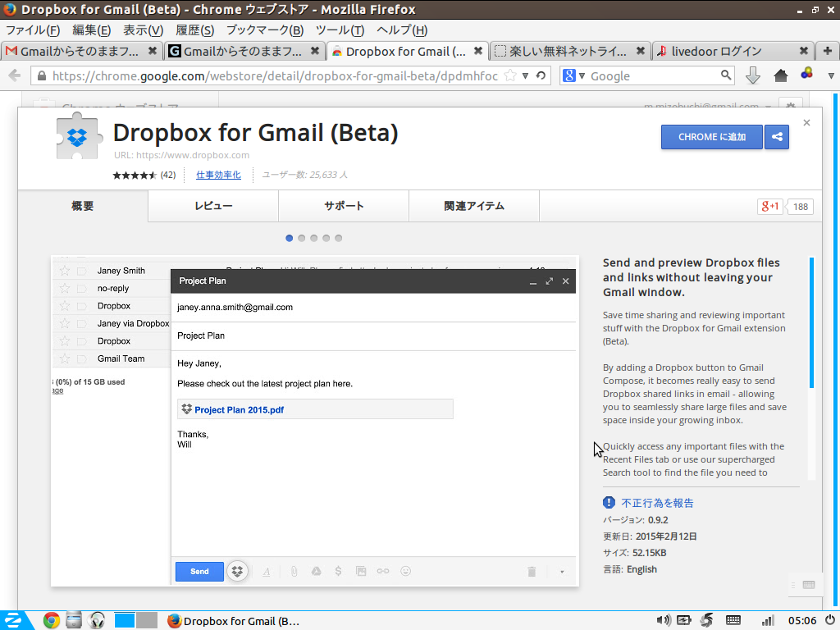Viewport: 840px width, 630px height.
Task: Click the Firefox back arrow button
Action: [x=15, y=75]
